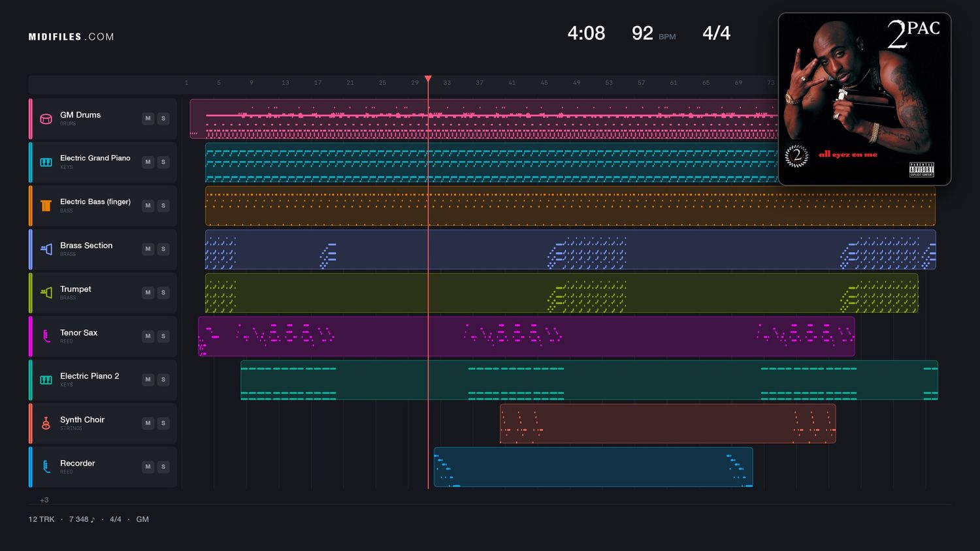Jump to bar 45 on the ruler
The image size is (980, 551).
544,83
